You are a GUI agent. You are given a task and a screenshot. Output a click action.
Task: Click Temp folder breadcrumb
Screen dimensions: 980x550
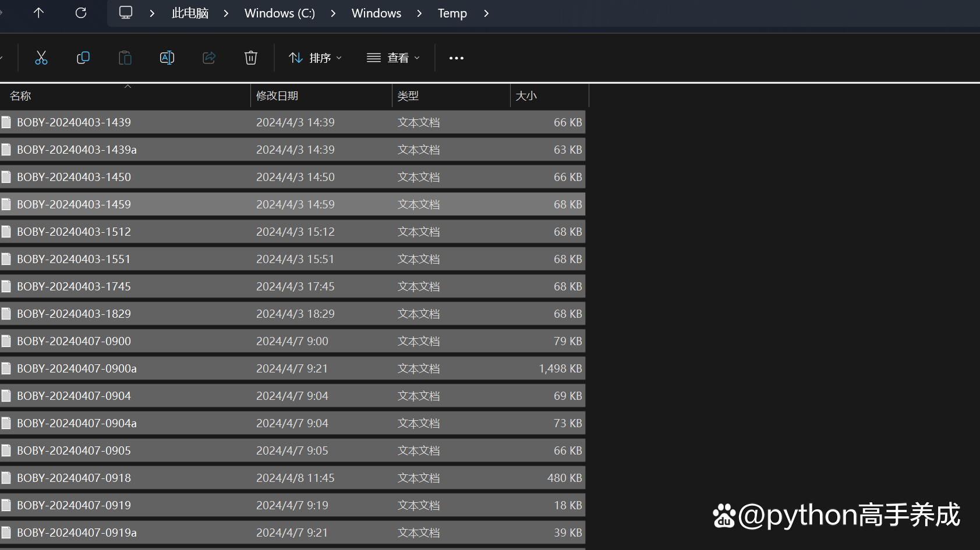[x=452, y=13]
